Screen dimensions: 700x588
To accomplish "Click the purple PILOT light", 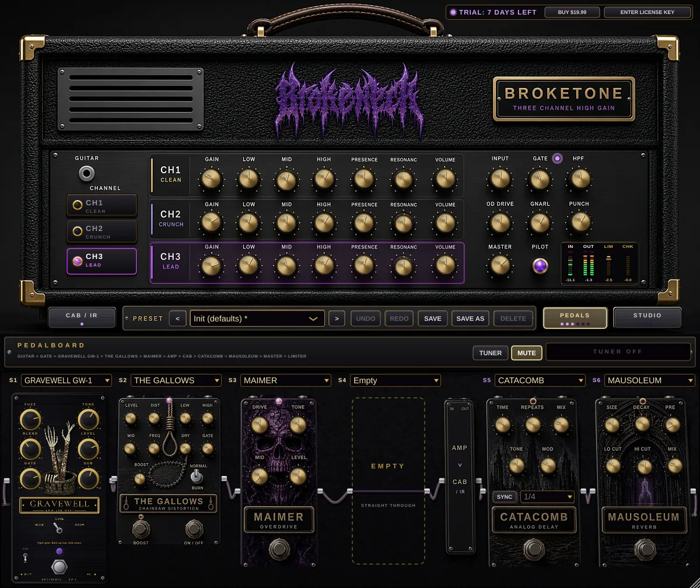I will [x=540, y=266].
